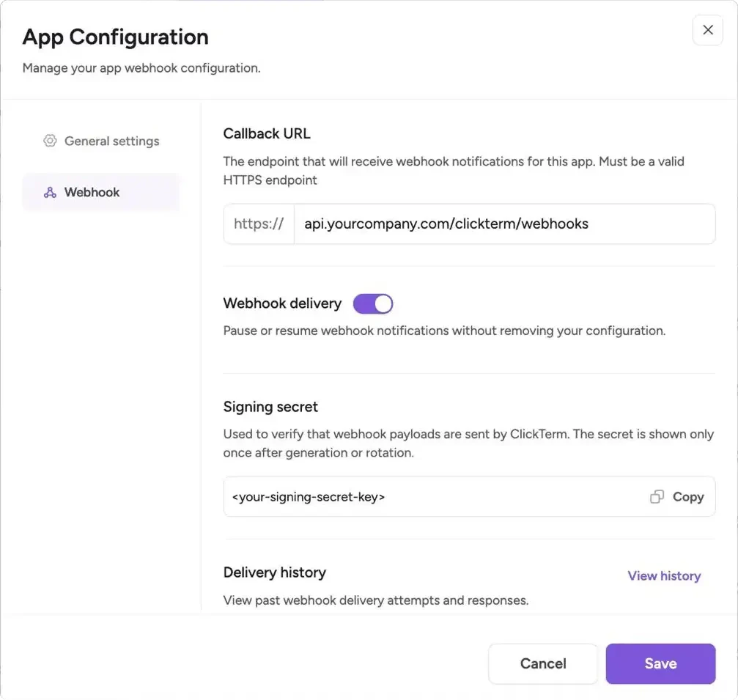Click the copy icon next to signing secret

tap(657, 496)
